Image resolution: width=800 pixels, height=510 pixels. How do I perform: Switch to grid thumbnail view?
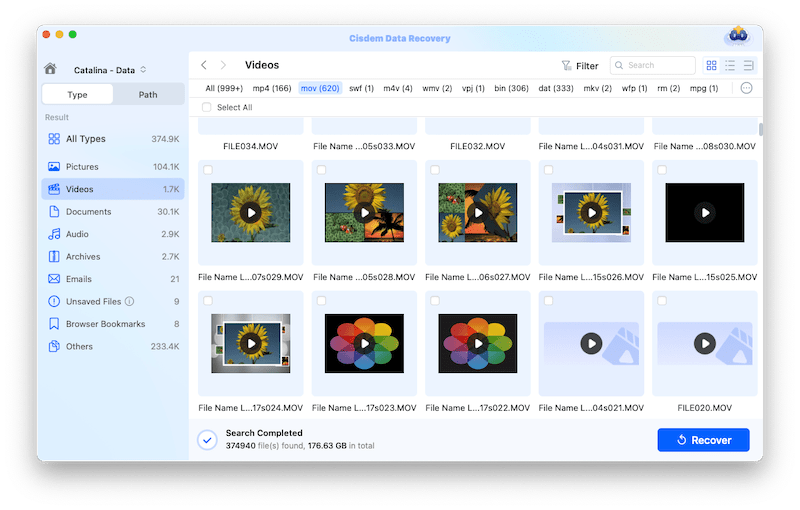coord(711,66)
